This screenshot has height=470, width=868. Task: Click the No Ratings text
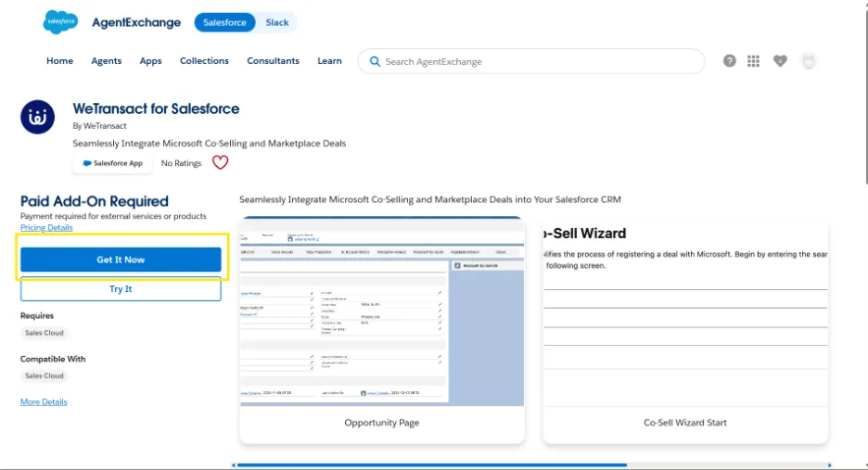pos(181,163)
